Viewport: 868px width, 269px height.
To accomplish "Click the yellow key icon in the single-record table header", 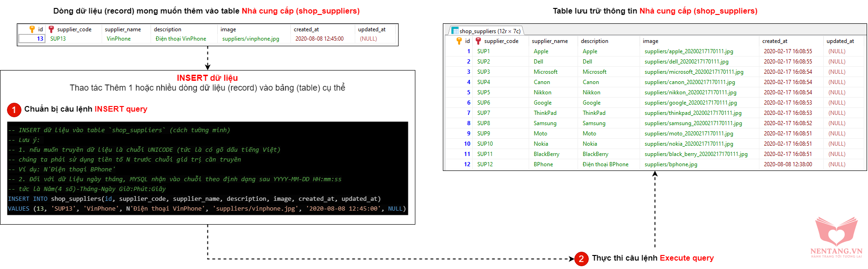I will coord(32,29).
